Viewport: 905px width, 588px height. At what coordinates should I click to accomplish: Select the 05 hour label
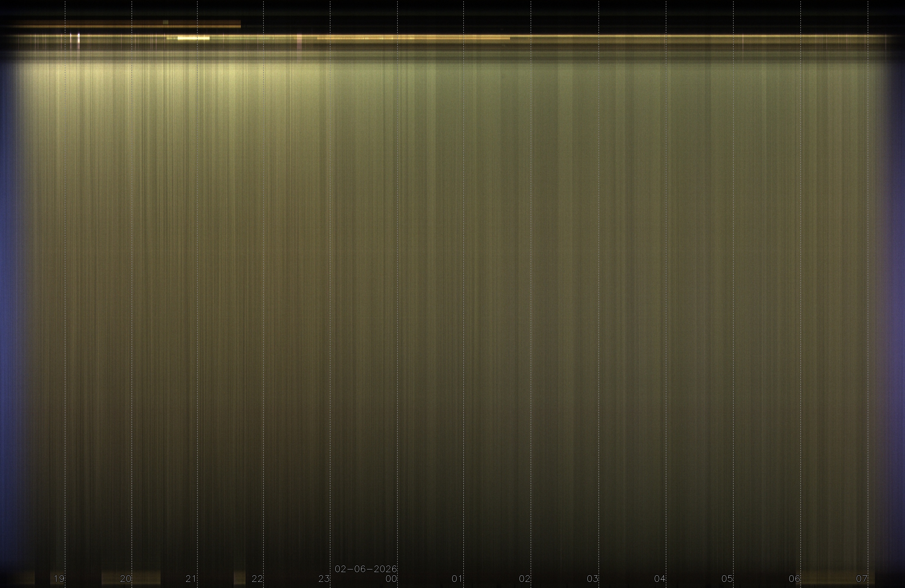pos(727,579)
